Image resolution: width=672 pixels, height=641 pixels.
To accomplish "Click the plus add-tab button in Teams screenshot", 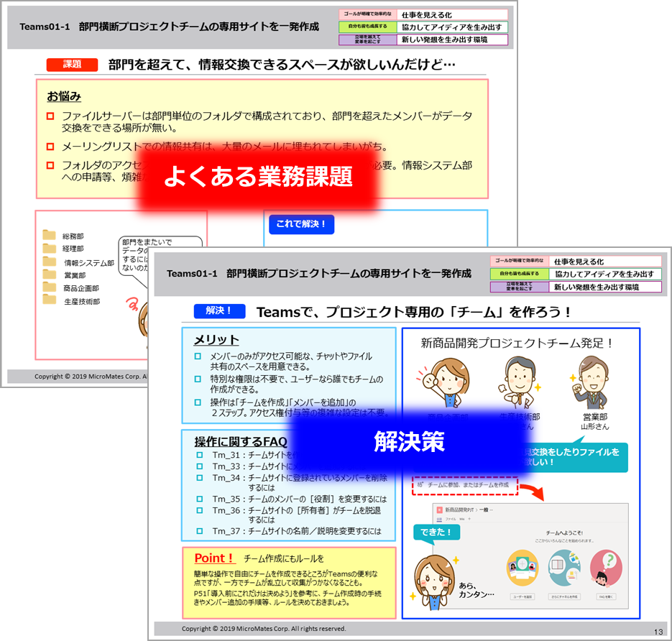I will [469, 519].
